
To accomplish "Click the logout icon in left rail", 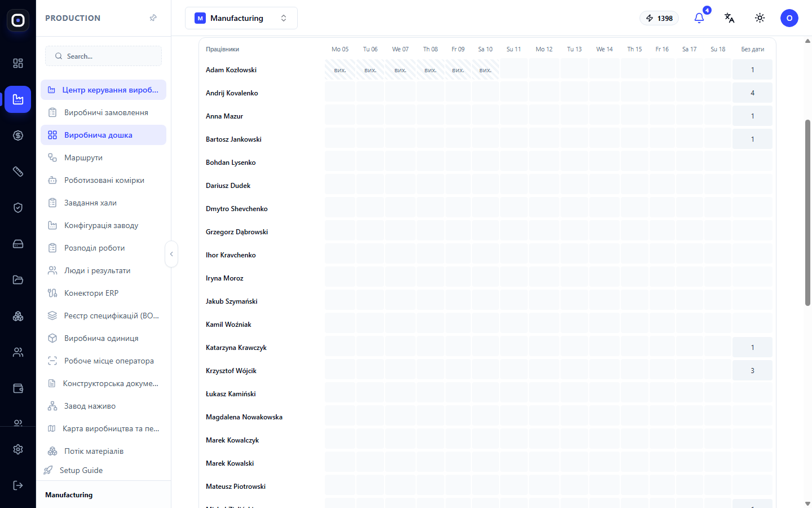I will [18, 485].
